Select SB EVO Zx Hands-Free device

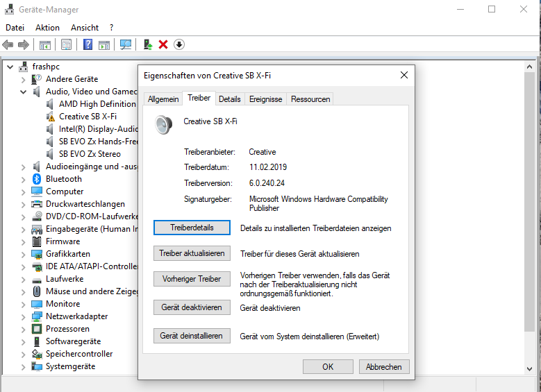click(98, 142)
